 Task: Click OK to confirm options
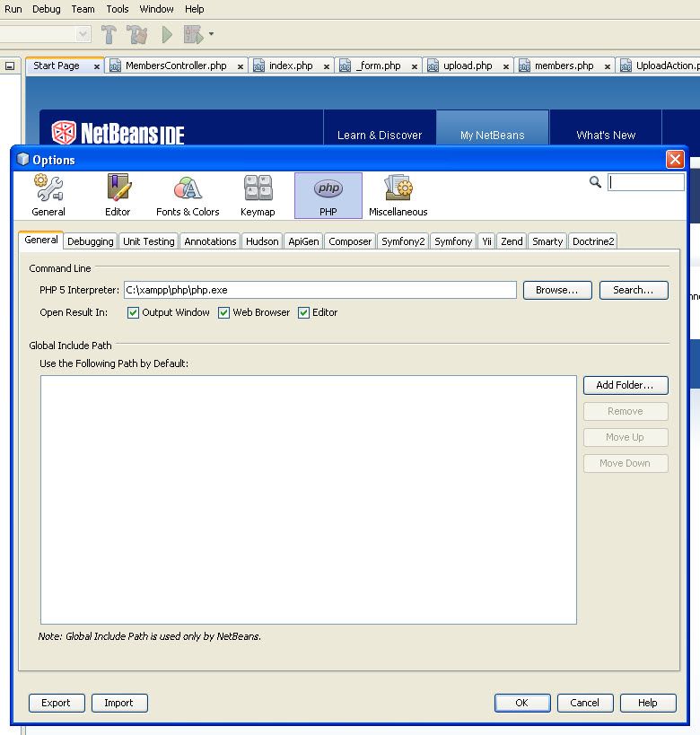pyautogui.click(x=521, y=703)
